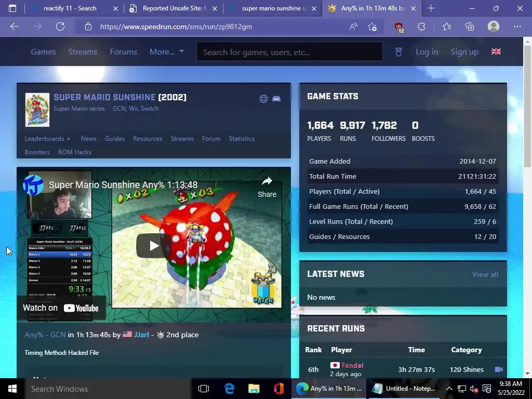Share the YouTube video
Screen dimensions: 532x399
coord(267,187)
